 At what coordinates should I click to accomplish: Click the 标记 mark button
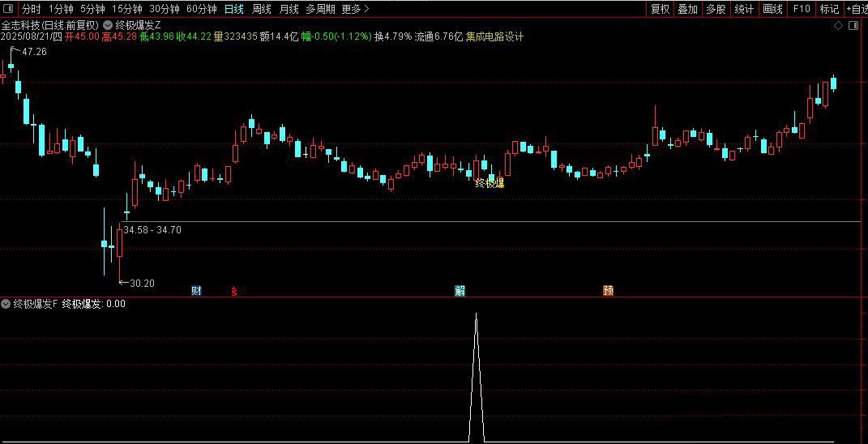click(x=829, y=9)
